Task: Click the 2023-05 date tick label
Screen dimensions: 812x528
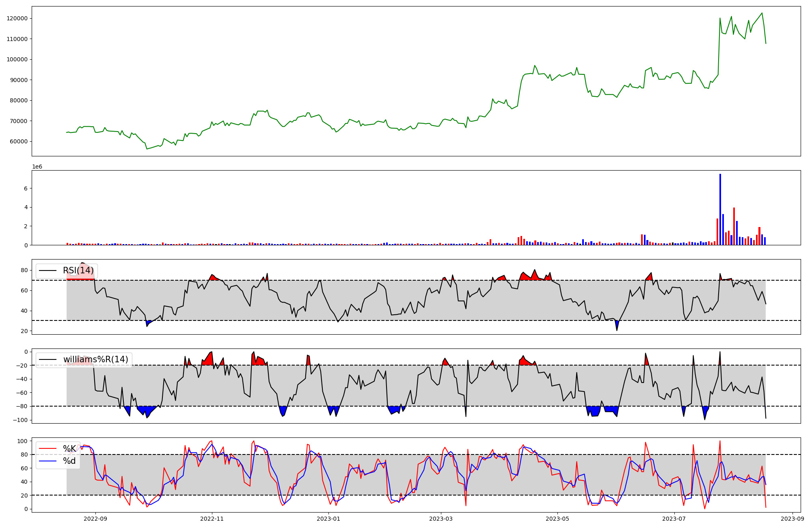Action: click(x=557, y=519)
